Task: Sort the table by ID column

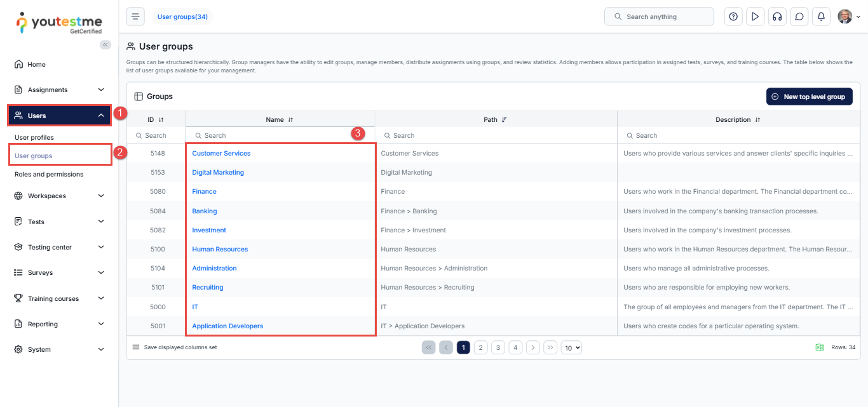Action: pos(161,119)
